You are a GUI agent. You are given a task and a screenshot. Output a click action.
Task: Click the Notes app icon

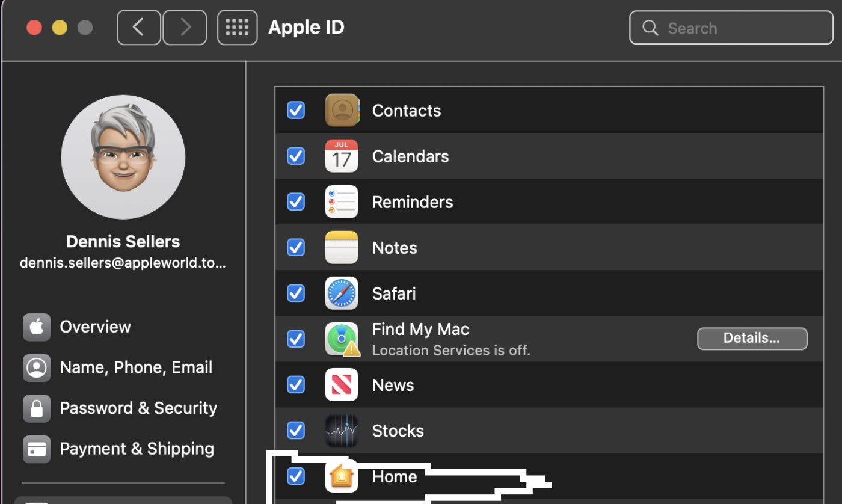pyautogui.click(x=342, y=247)
